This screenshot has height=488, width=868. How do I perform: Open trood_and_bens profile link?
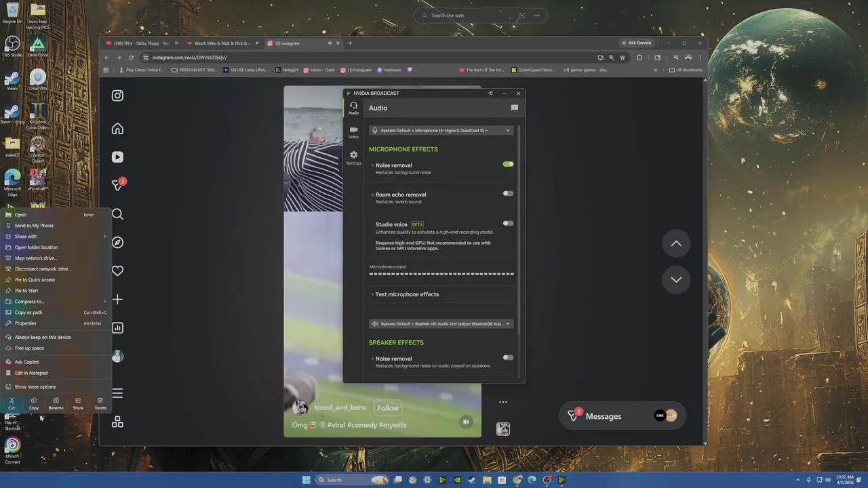click(x=340, y=407)
